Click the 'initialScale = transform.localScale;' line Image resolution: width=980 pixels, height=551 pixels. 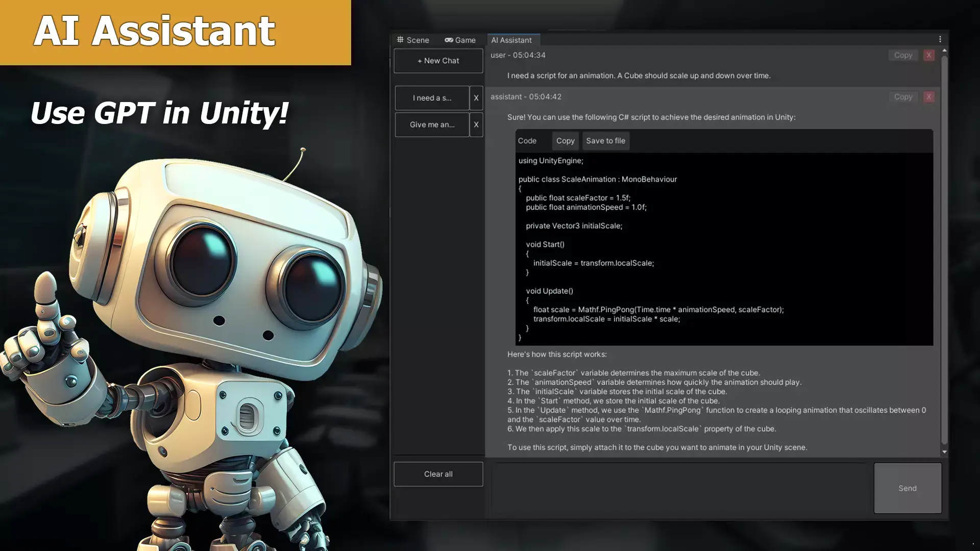(594, 263)
